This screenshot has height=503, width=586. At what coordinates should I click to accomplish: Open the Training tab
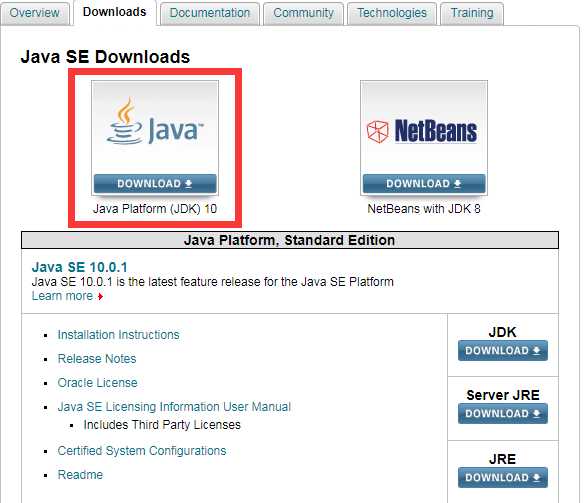pos(472,13)
